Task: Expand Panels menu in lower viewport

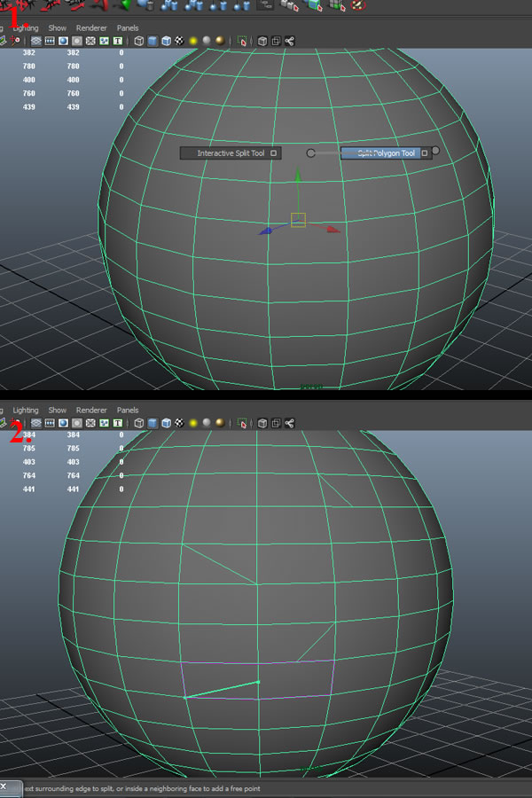Action: [128, 411]
